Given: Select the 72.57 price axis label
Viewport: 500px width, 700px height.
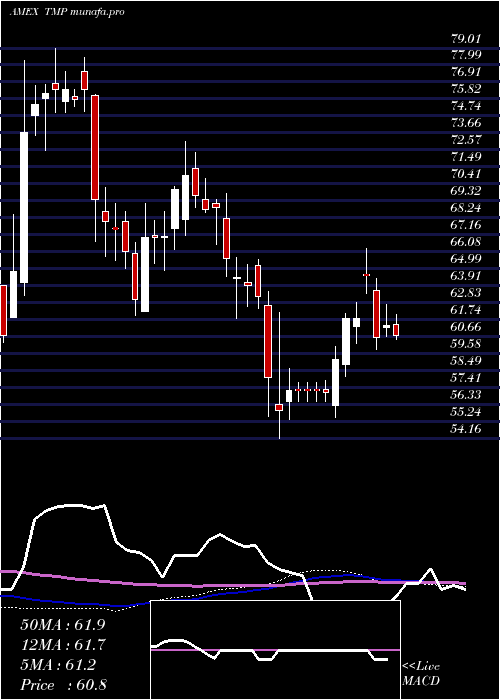Looking at the screenshot, I should [x=466, y=140].
